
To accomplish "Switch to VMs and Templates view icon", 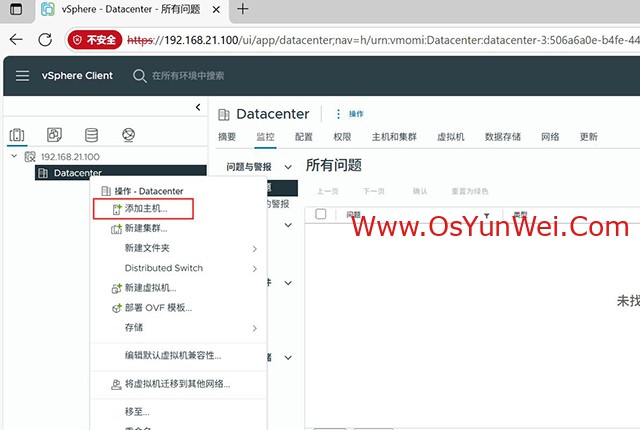I will (54, 135).
